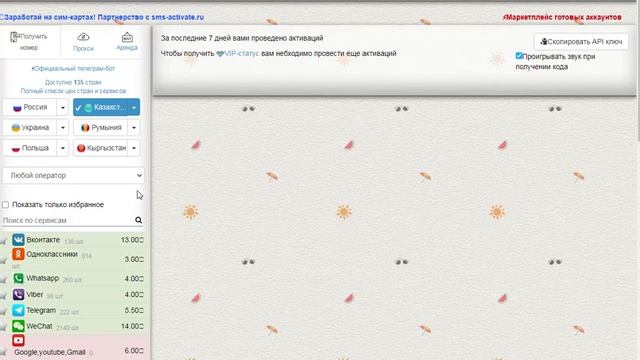This screenshot has width=640, height=360.
Task: Expand the Польша dropdown arrow
Action: coord(62,148)
